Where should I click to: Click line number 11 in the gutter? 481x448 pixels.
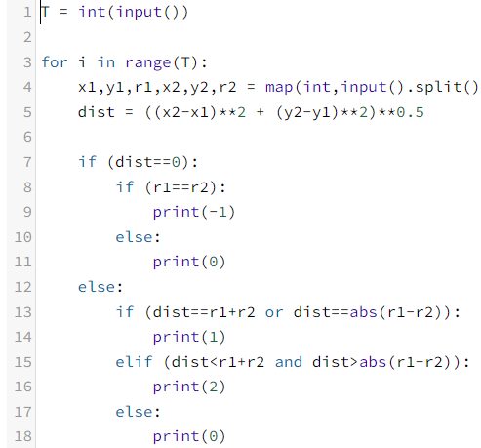[x=23, y=262]
